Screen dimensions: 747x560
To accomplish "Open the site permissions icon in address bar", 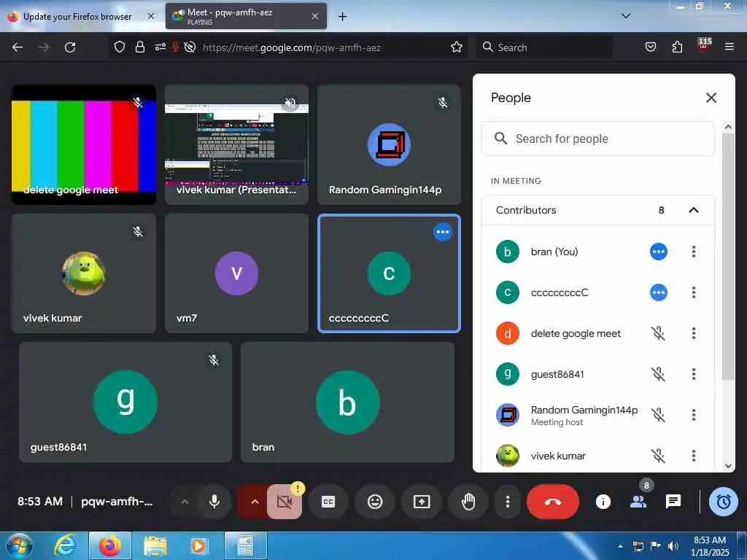I will point(160,47).
